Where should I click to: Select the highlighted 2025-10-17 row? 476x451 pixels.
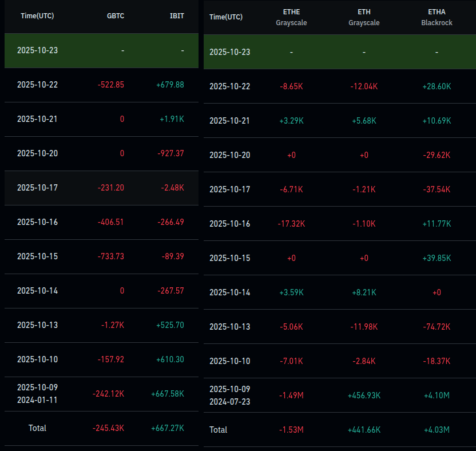(x=101, y=188)
